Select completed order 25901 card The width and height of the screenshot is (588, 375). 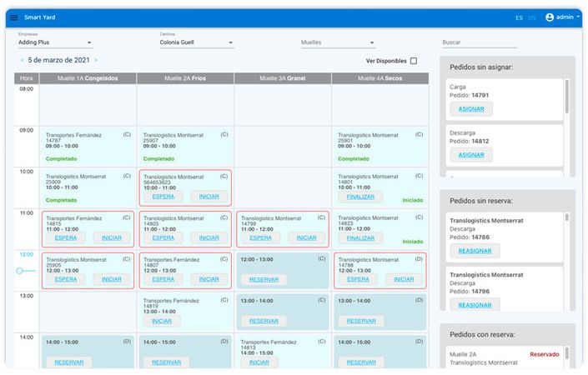coord(380,147)
